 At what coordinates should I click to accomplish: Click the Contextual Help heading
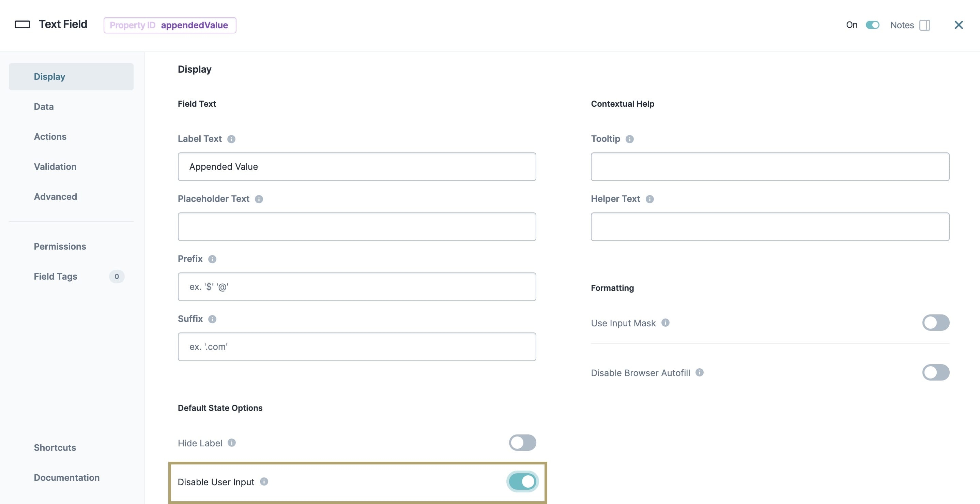point(623,104)
